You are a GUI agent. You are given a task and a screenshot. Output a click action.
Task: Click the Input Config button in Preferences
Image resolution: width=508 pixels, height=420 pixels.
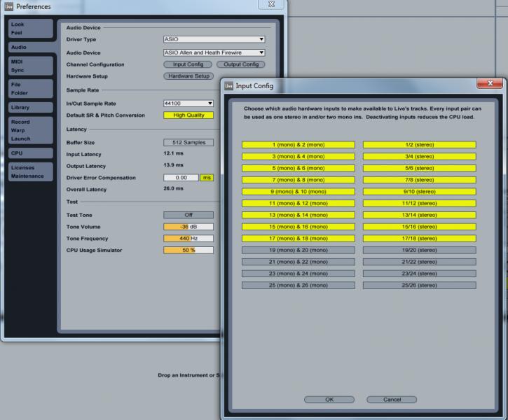point(188,64)
